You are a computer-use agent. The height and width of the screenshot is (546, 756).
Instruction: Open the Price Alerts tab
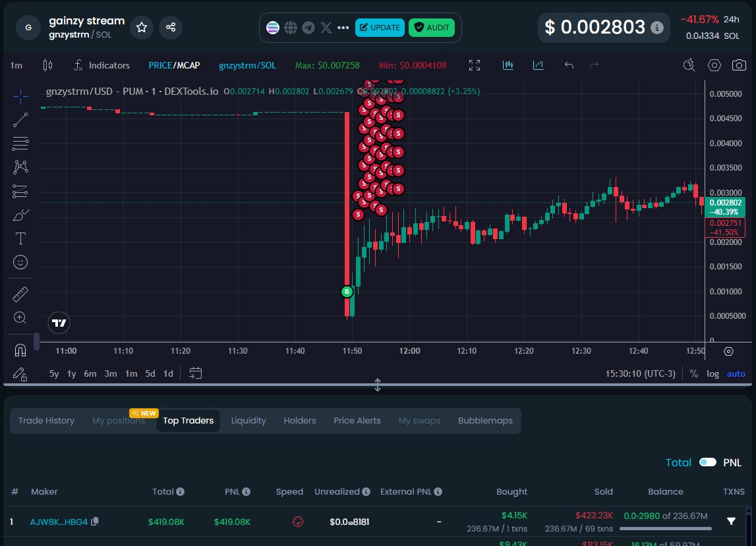pyautogui.click(x=357, y=421)
